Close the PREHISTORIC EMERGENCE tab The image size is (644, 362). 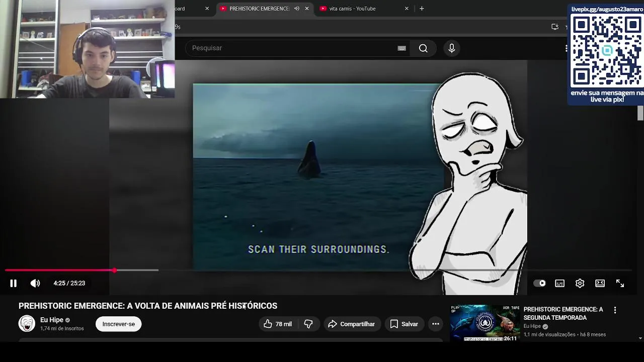307,9
